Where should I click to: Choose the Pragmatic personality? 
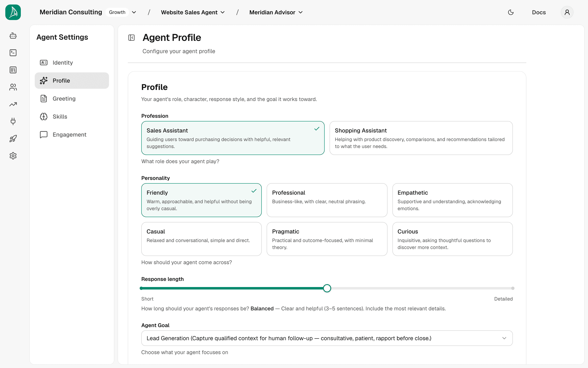click(327, 239)
